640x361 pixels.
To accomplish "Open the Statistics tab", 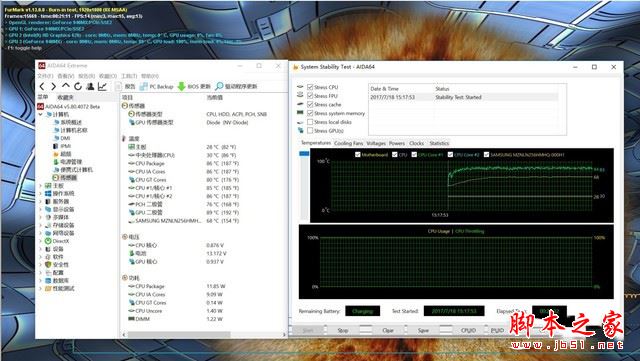I will click(439, 143).
